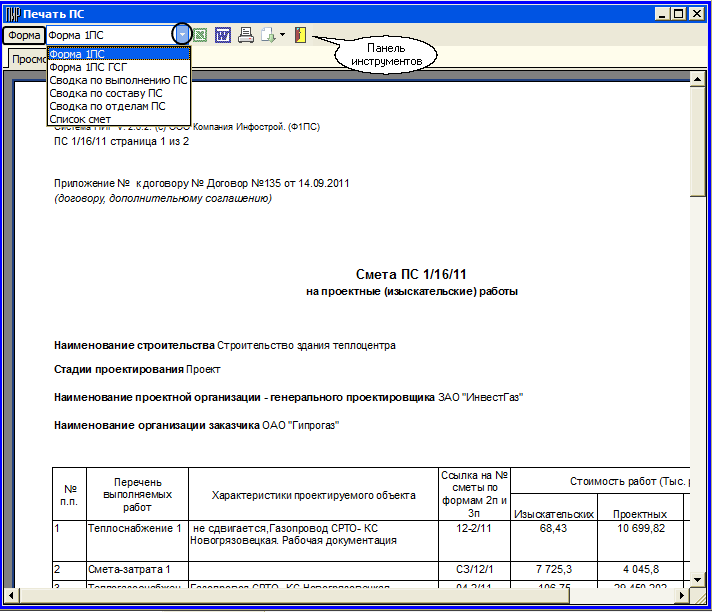Viewport: 712px width, 612px height.
Task: Choose 'Сводка по отделам ПС' option
Action: [107, 106]
